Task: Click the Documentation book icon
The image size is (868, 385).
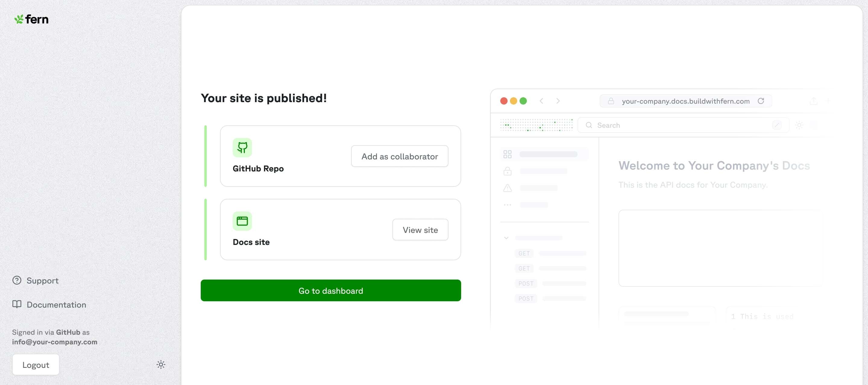Action: point(17,304)
